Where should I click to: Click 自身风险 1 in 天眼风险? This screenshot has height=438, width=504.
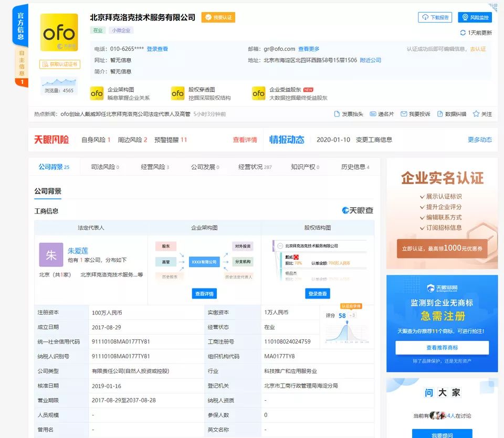tap(96, 140)
